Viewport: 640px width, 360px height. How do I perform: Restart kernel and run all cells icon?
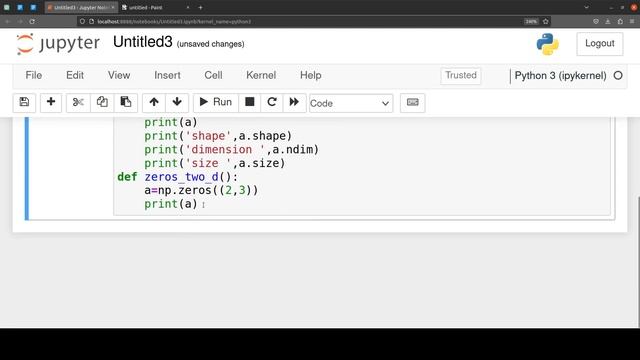pos(294,102)
